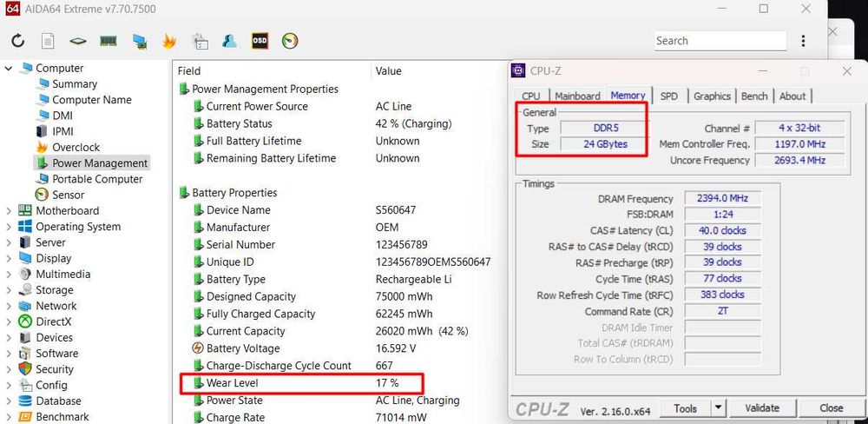
Task: Click the CPU-Z Validate button
Action: tap(762, 408)
